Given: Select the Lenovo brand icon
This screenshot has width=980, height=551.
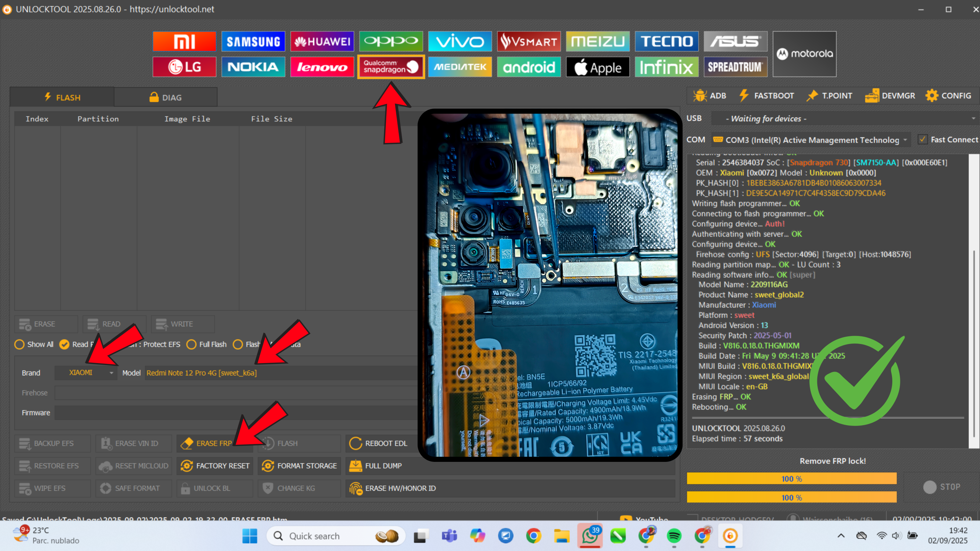Looking at the screenshot, I should (x=322, y=67).
